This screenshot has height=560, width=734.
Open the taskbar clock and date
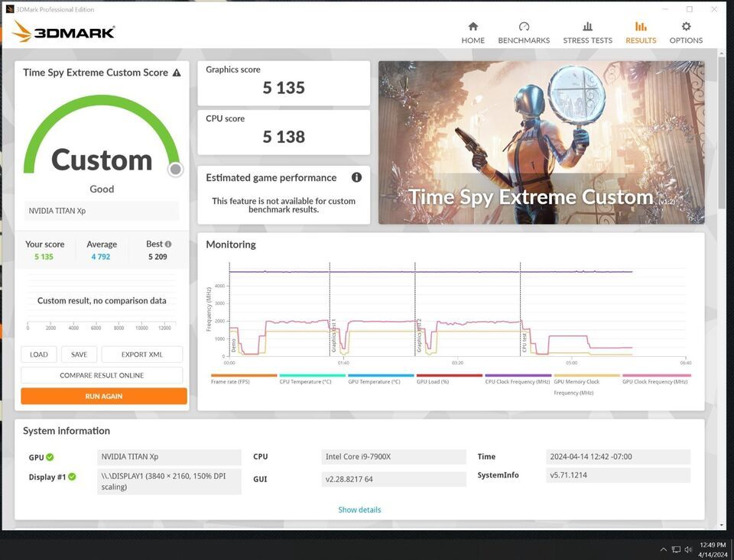[713, 550]
